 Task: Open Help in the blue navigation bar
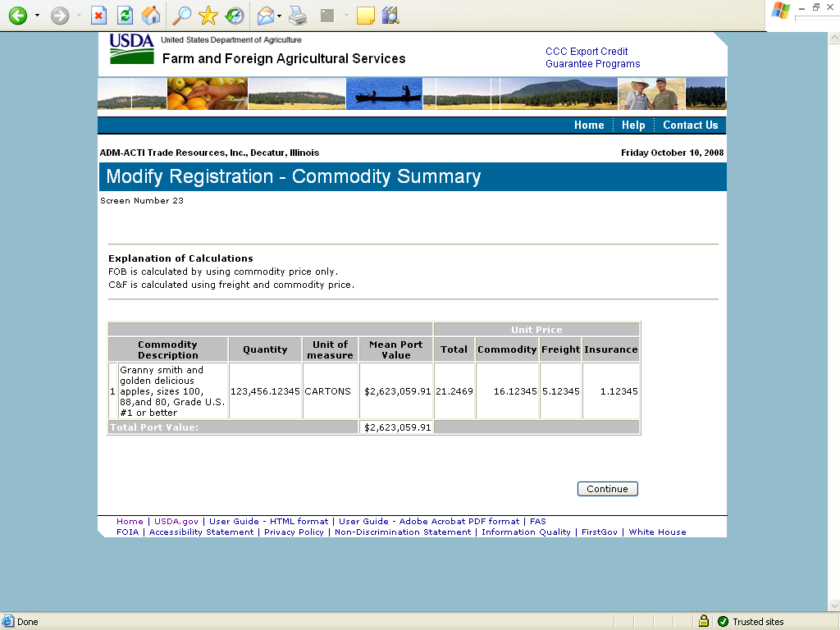pos(633,125)
